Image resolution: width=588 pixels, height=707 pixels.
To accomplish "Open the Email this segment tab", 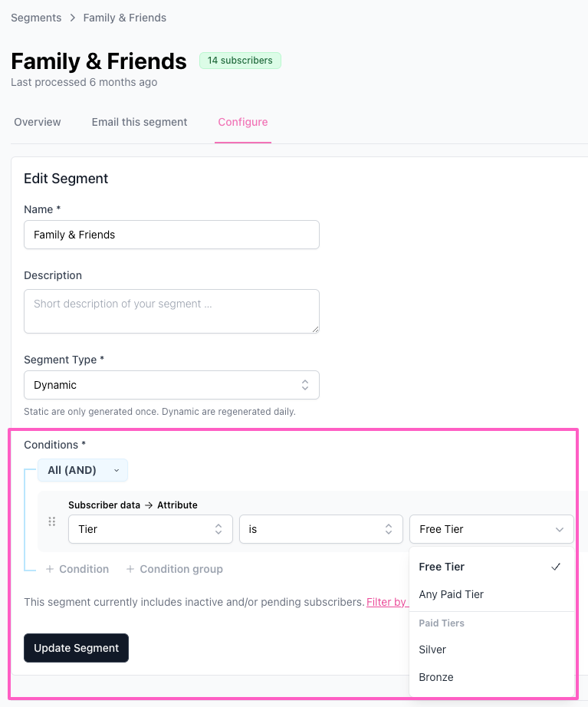I will click(140, 122).
